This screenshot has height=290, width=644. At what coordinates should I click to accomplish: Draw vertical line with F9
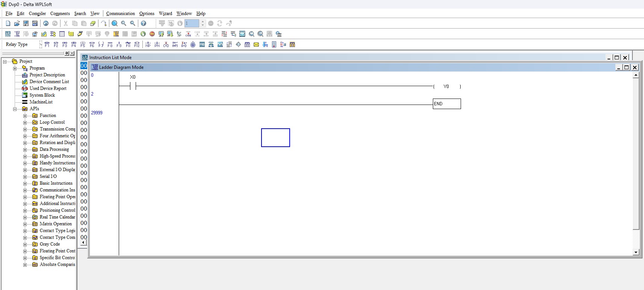point(119,44)
